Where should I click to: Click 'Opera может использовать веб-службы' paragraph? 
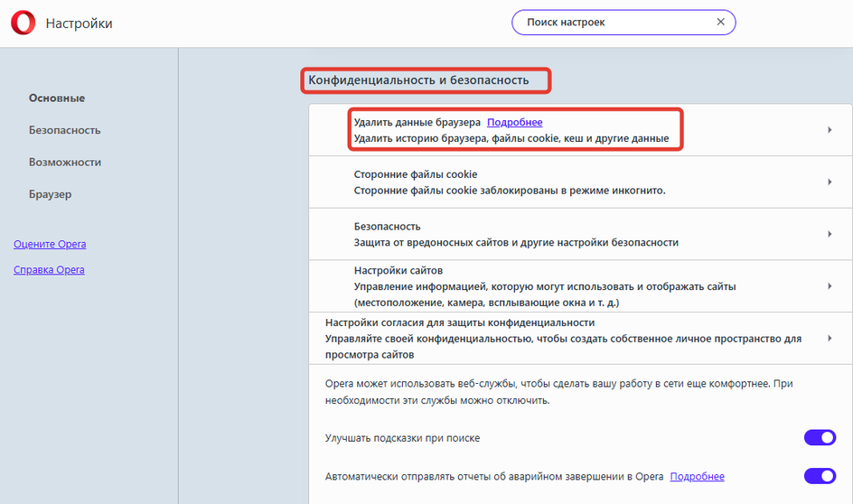coord(558,392)
